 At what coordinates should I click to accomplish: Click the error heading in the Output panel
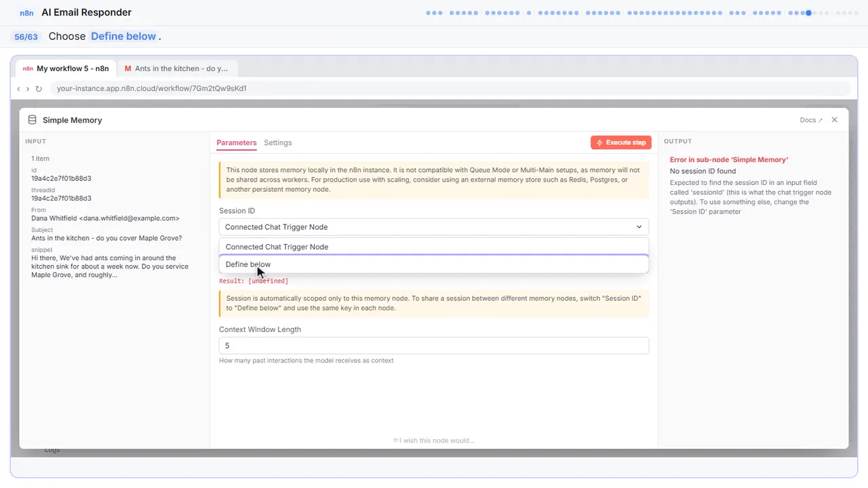point(729,160)
